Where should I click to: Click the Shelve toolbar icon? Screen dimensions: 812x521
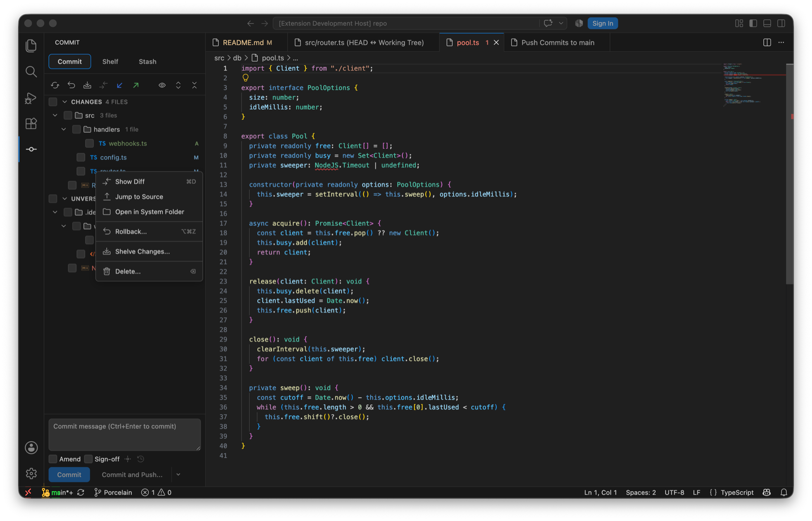87,85
